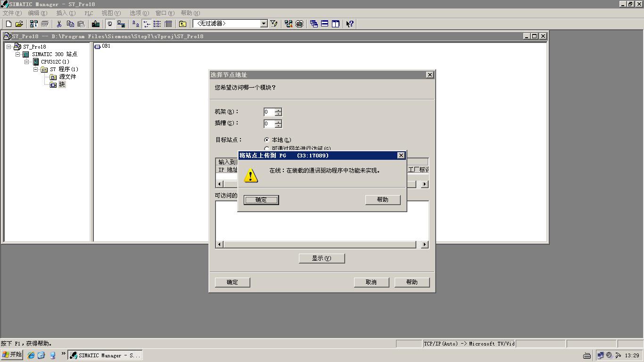Click the Download to PLC toolbar icon
Viewport: 644px width, 362px height.
point(96,24)
